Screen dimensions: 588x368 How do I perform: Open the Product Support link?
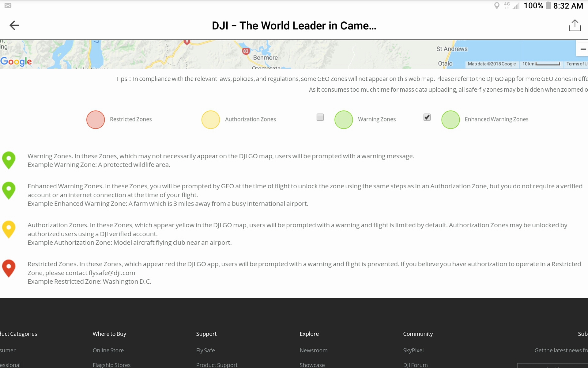tap(217, 365)
